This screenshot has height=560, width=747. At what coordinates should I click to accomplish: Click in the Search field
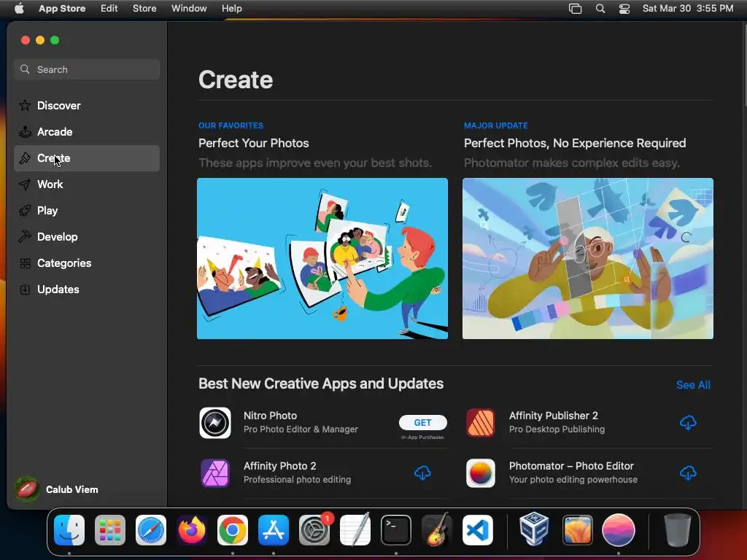[x=87, y=69]
